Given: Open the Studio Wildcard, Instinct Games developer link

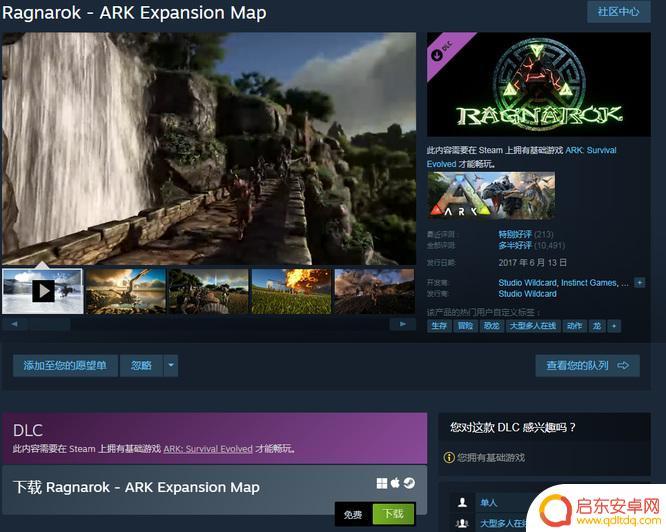Looking at the screenshot, I should [563, 283].
